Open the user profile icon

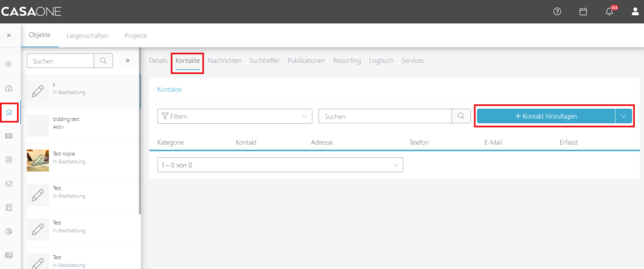point(635,11)
